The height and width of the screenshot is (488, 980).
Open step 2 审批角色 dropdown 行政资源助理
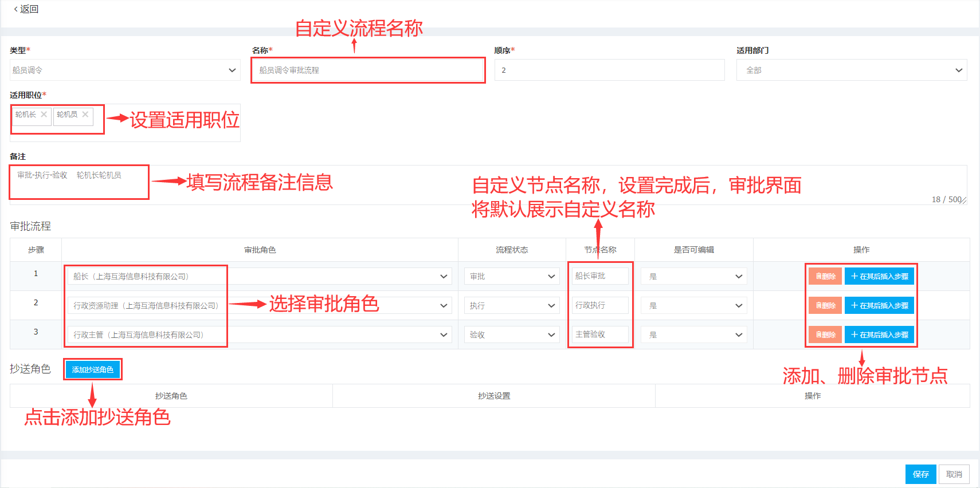coord(260,305)
